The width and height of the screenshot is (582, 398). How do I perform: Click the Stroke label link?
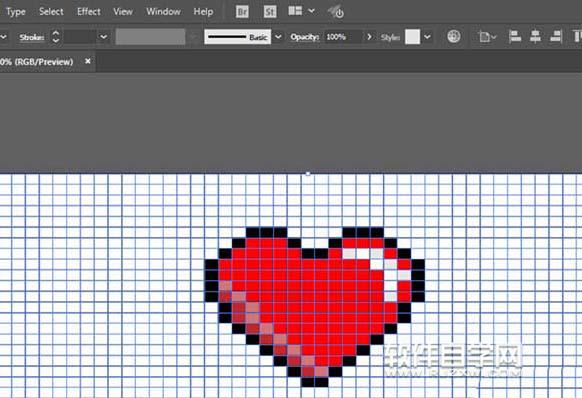32,37
